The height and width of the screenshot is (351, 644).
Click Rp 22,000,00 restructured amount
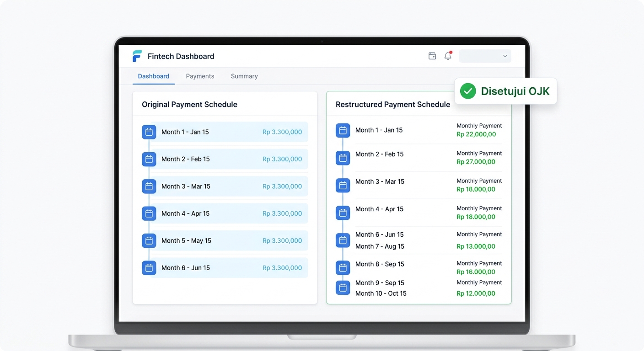[x=476, y=134]
